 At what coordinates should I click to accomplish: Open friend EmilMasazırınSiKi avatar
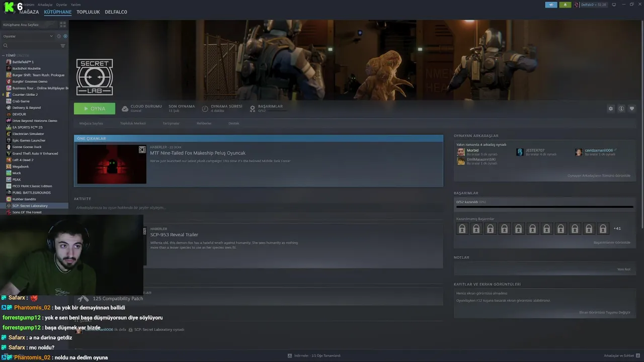461,161
